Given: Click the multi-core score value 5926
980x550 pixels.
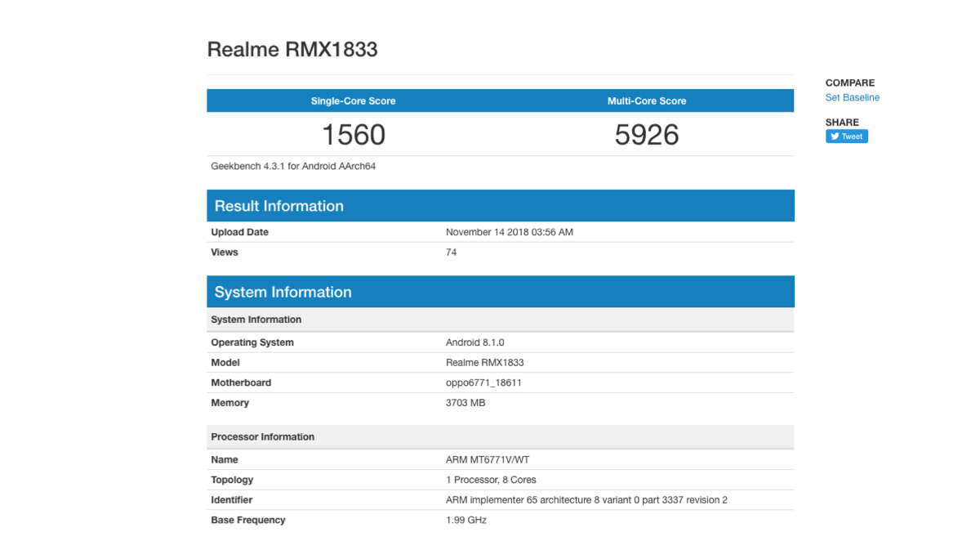Looking at the screenshot, I should pyautogui.click(x=646, y=135).
